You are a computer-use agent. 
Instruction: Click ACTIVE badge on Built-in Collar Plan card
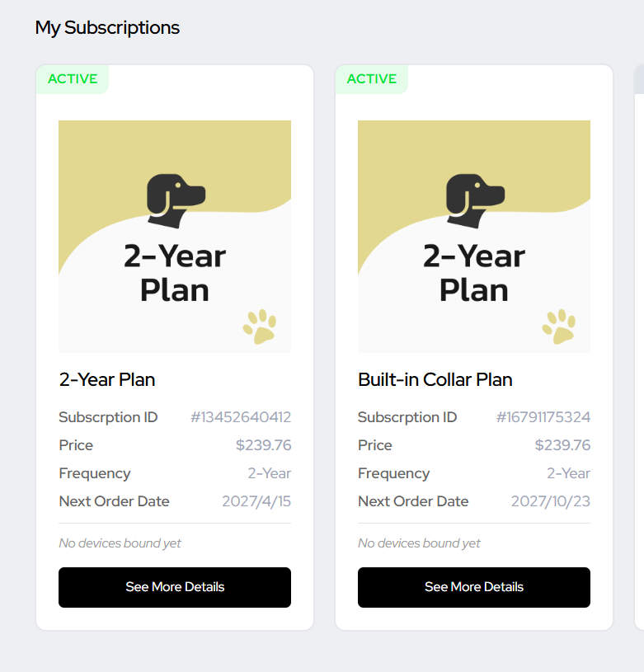(372, 79)
